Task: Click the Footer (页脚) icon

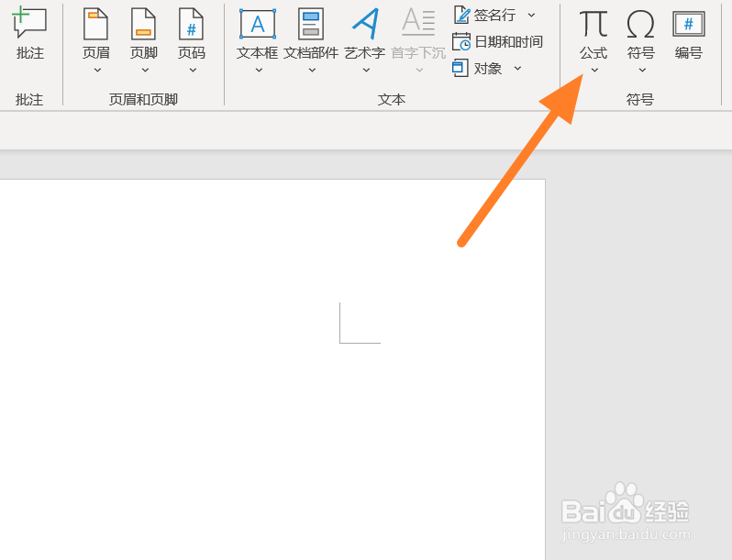Action: [x=143, y=24]
